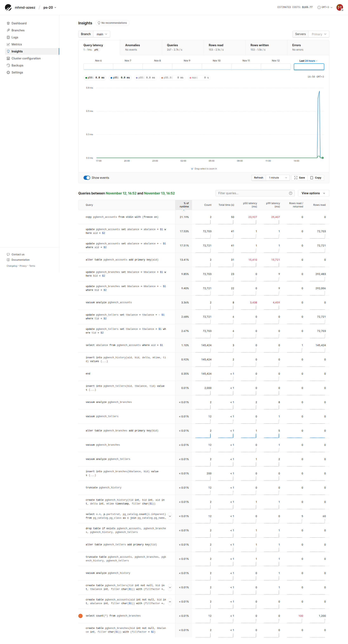The width and height of the screenshot is (348, 644).
Task: Toggle the p50 latency series
Action: [x=95, y=78]
